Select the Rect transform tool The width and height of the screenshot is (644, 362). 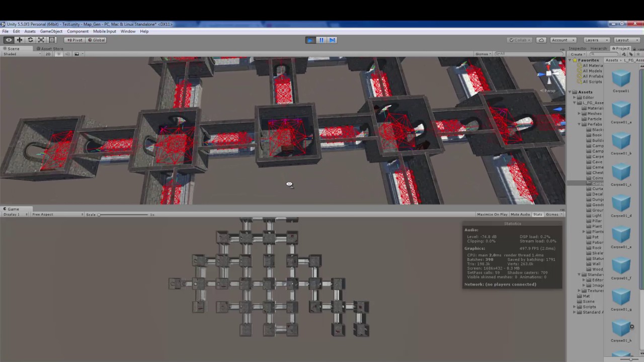52,40
